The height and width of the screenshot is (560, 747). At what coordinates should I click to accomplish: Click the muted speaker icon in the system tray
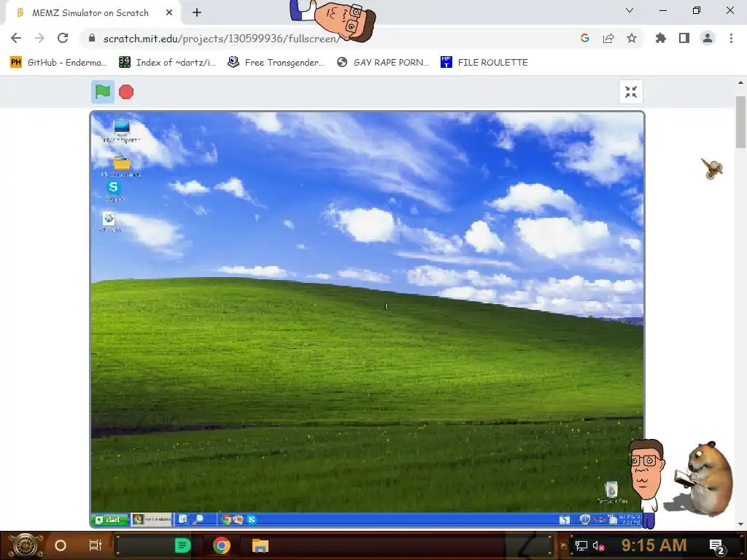click(599, 545)
